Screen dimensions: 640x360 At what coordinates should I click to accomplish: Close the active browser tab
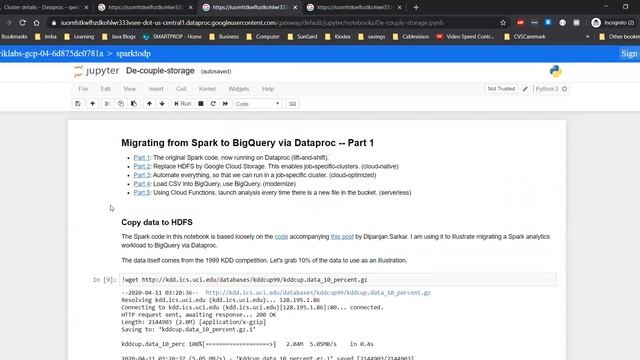(x=295, y=7)
